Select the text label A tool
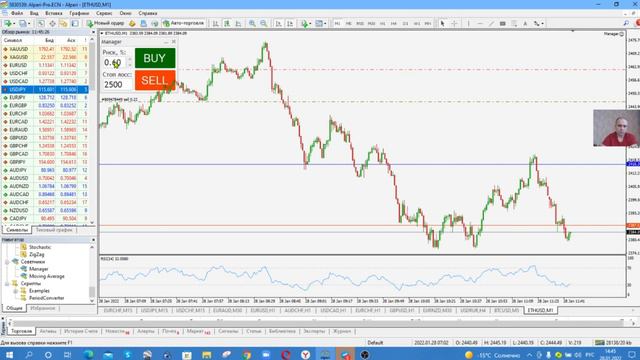The width and height of the screenshot is (640, 360). coord(525,24)
